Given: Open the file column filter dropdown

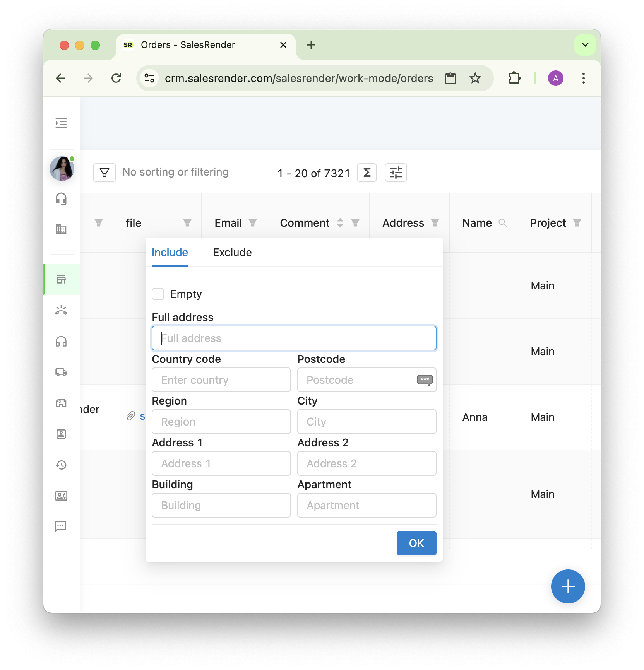Looking at the screenshot, I should [187, 223].
